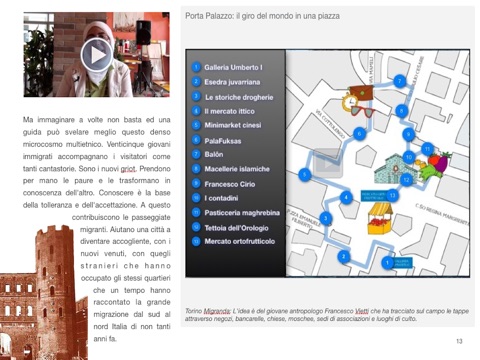Image resolution: width=480 pixels, height=360 pixels.
Task: Select map marker number 2
Action: [x=343, y=256]
